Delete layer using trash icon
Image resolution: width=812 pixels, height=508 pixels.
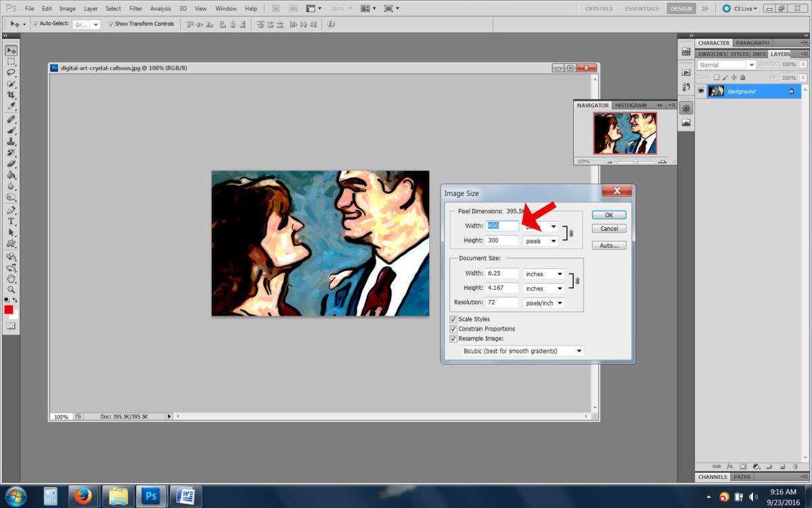pos(794,467)
